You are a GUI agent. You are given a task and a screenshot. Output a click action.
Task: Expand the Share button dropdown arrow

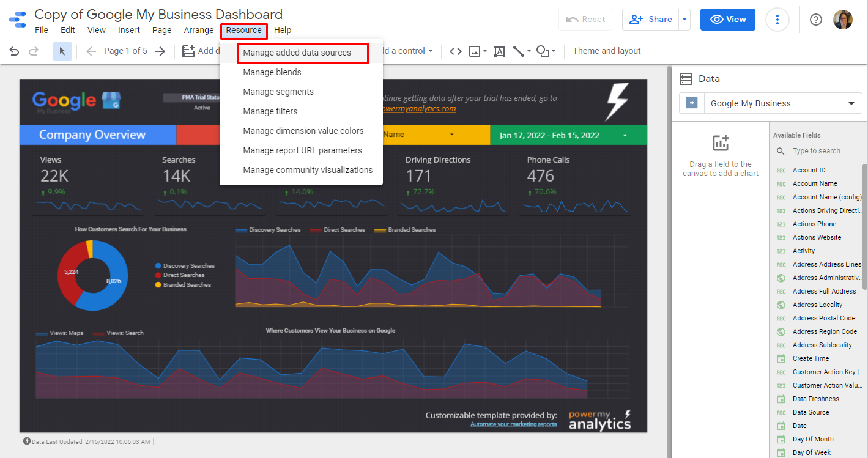(685, 20)
